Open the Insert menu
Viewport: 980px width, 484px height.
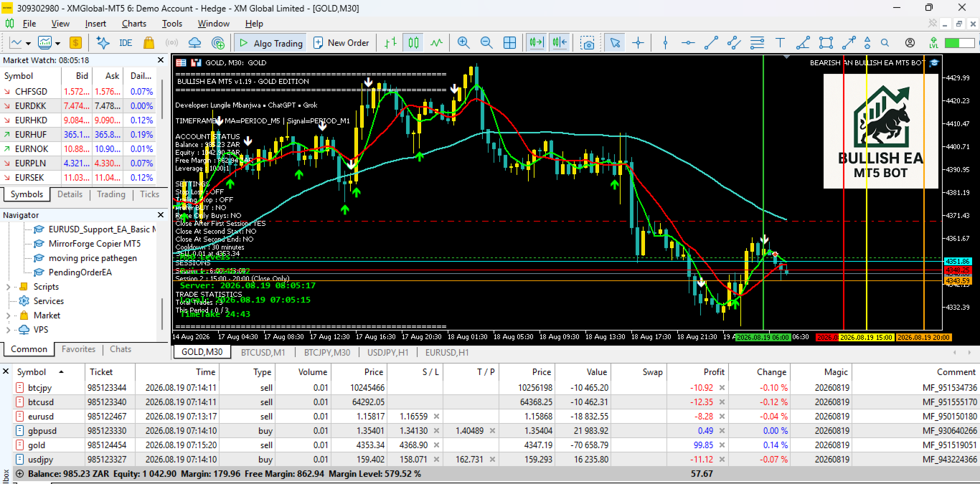click(95, 24)
